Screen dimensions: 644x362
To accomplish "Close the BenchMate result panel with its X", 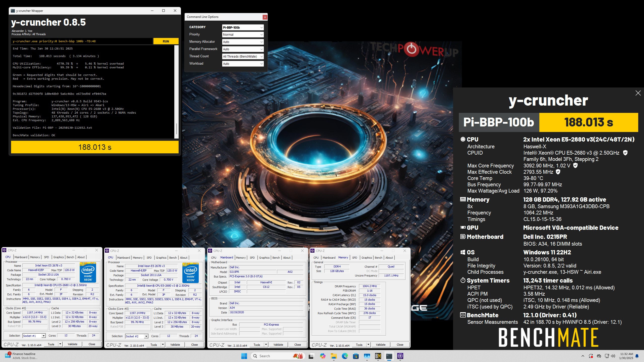I will [x=638, y=93].
